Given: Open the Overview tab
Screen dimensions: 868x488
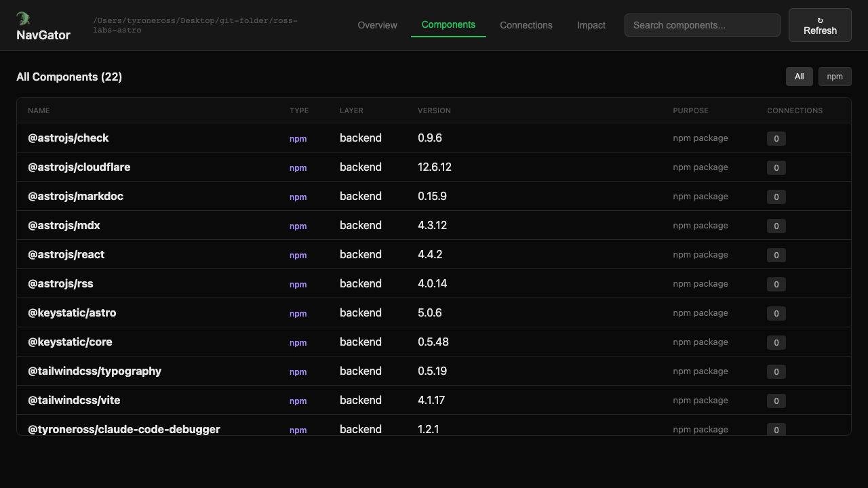Looking at the screenshot, I should pyautogui.click(x=377, y=25).
